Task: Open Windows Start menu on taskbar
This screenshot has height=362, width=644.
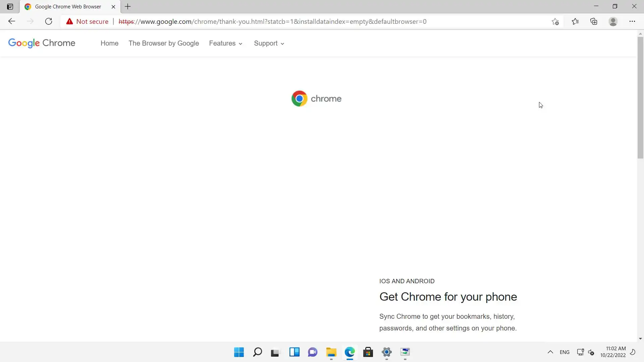Action: 239,352
